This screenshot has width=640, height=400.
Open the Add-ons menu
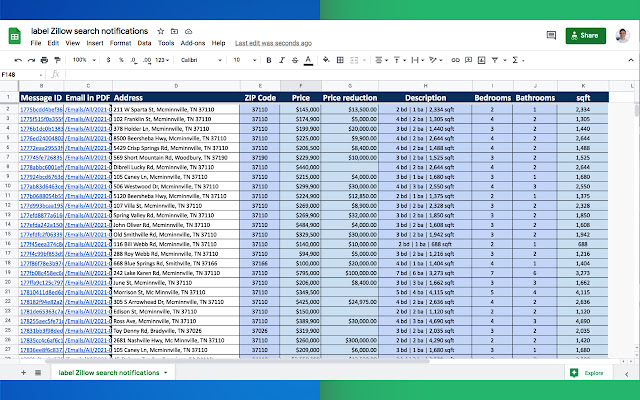[x=193, y=44]
